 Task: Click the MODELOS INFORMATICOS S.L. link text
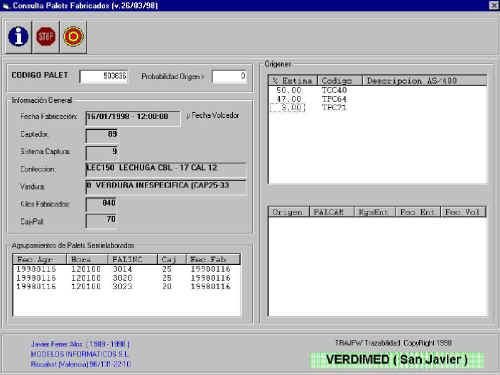click(x=80, y=354)
